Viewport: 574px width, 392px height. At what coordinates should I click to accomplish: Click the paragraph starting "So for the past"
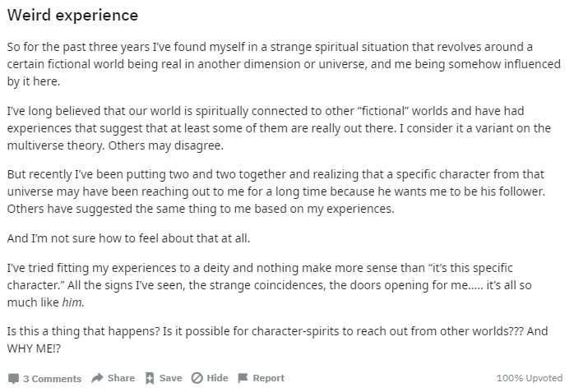(284, 64)
